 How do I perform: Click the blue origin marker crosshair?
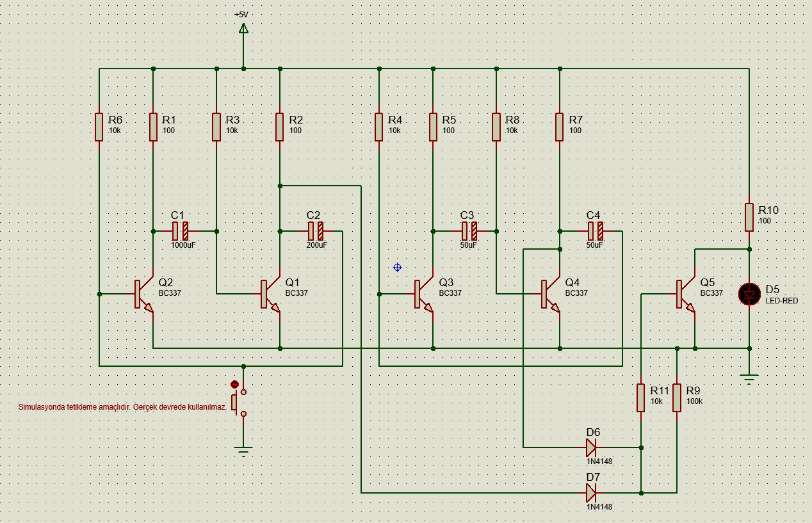click(x=397, y=267)
